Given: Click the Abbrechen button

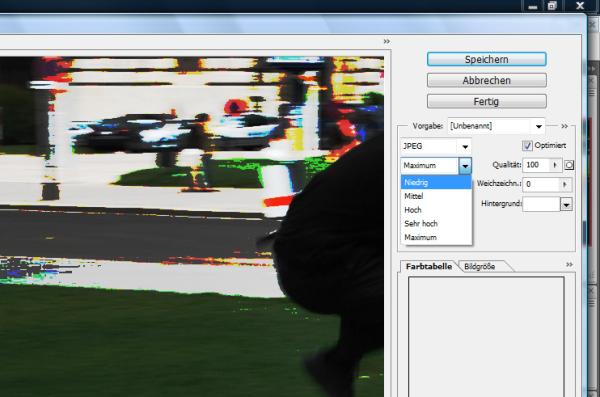Looking at the screenshot, I should click(x=486, y=80).
